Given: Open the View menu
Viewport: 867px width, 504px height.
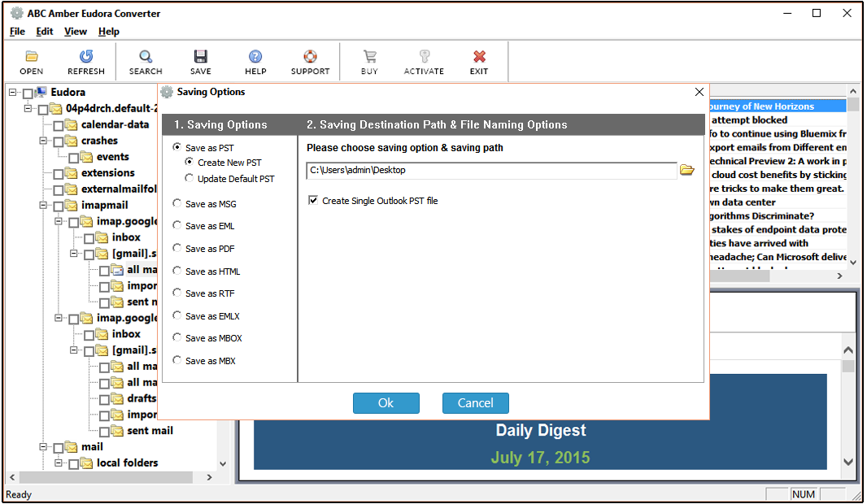Looking at the screenshot, I should click(75, 32).
